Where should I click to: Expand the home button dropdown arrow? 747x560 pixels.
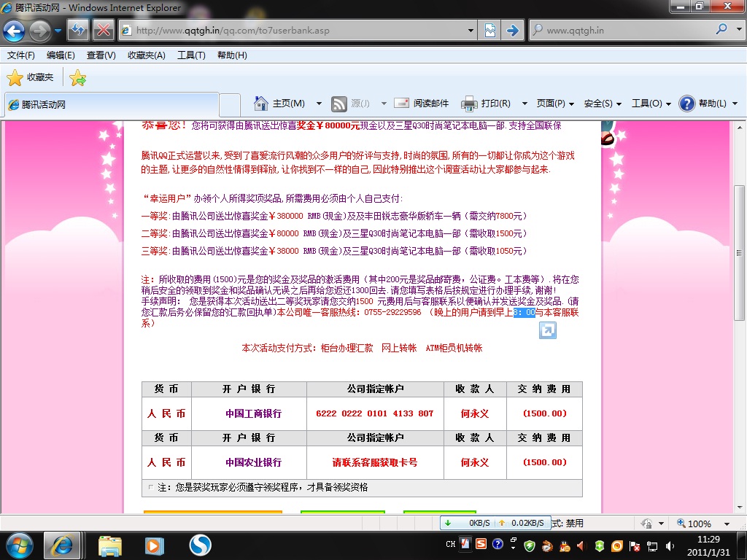point(320,104)
